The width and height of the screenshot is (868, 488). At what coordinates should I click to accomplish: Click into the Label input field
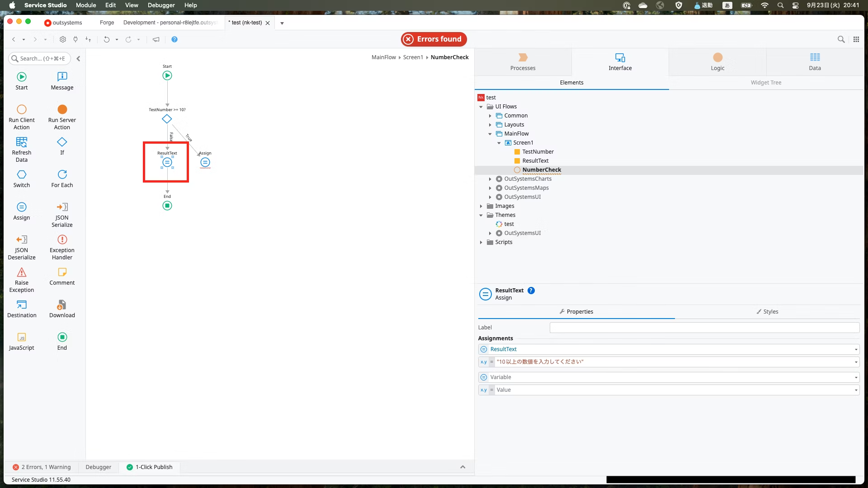click(x=704, y=328)
